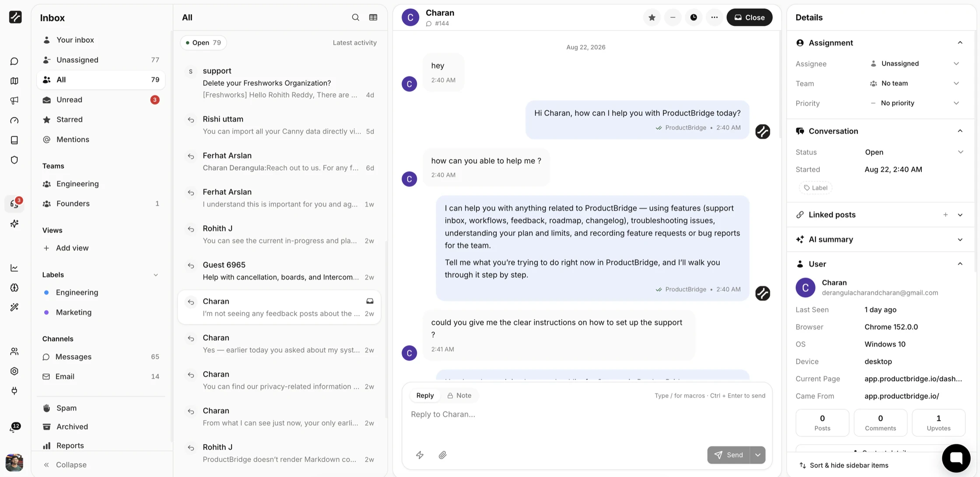Screen dimensions: 980x477
Task: Change Latest activity sort order
Action: pos(354,43)
